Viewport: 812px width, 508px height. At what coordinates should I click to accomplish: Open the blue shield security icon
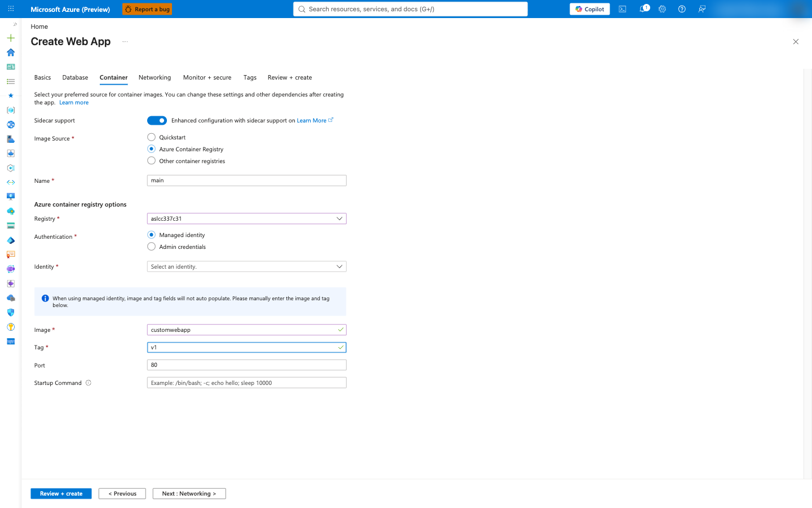pyautogui.click(x=11, y=312)
